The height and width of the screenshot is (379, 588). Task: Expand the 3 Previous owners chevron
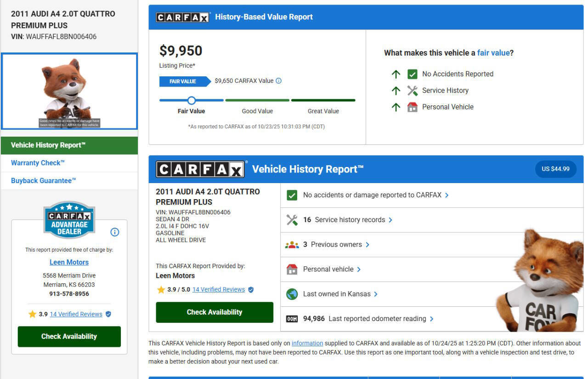[367, 245]
